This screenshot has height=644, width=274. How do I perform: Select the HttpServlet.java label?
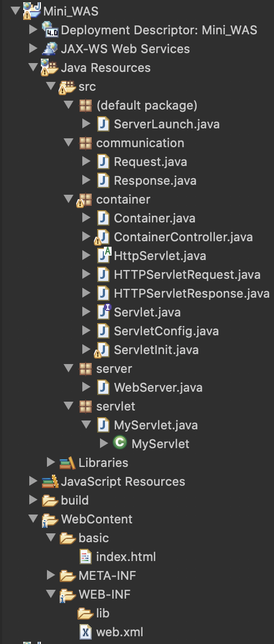tap(160, 256)
